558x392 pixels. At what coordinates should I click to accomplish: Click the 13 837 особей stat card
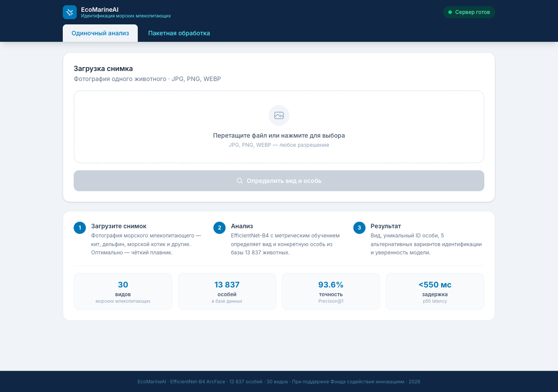click(x=227, y=291)
